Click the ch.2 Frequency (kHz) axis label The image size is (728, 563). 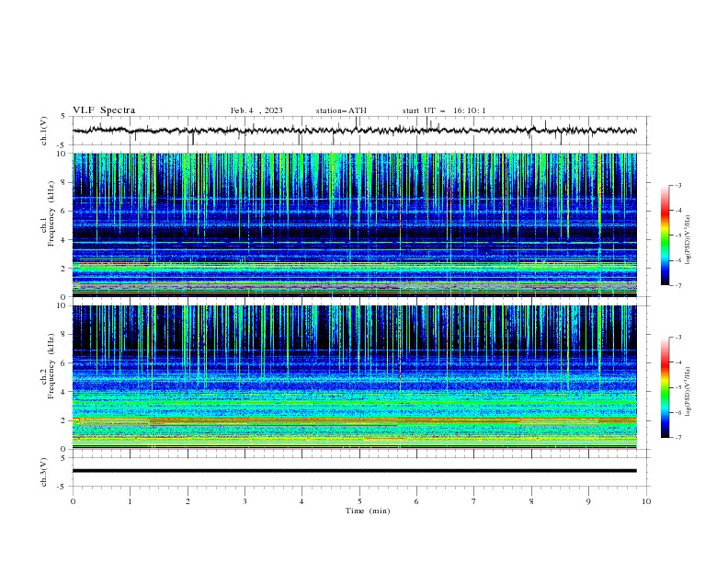[48, 366]
